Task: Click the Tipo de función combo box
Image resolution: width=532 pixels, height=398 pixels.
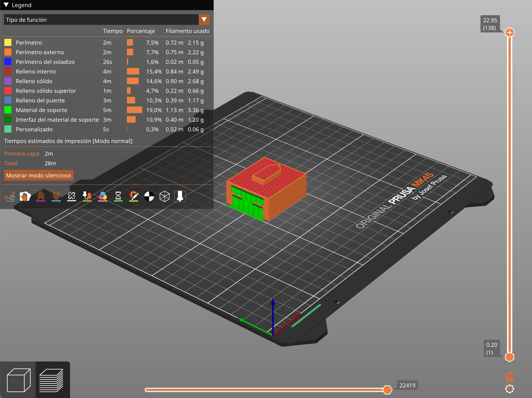Action: click(x=101, y=20)
